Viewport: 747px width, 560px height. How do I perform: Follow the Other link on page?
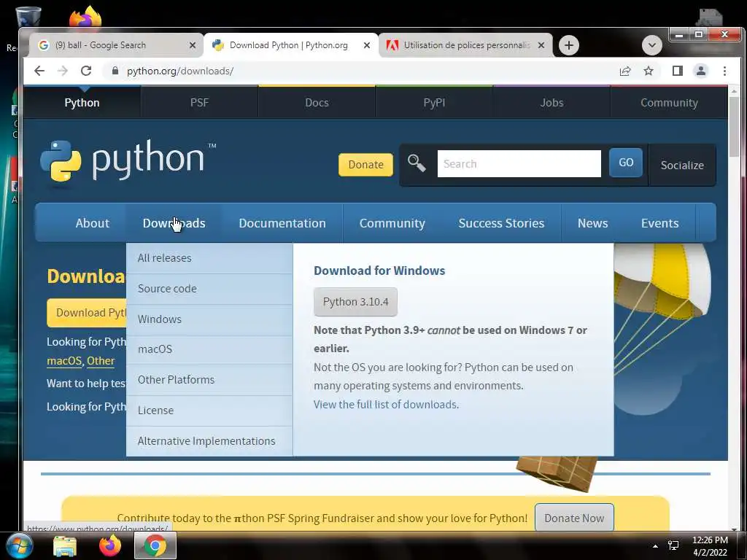tap(101, 361)
